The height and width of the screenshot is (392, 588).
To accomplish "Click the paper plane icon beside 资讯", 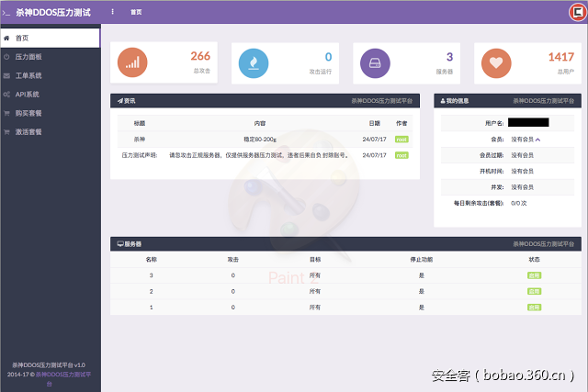I will 119,100.
